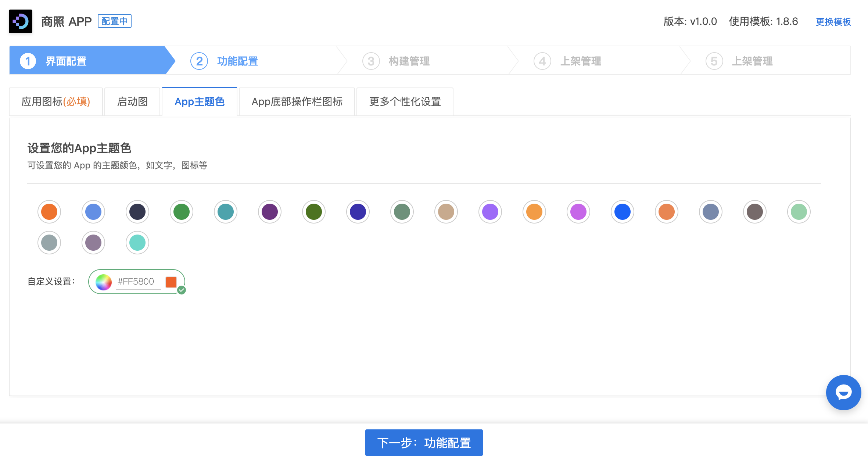Click the 更换模板 link

tap(833, 22)
